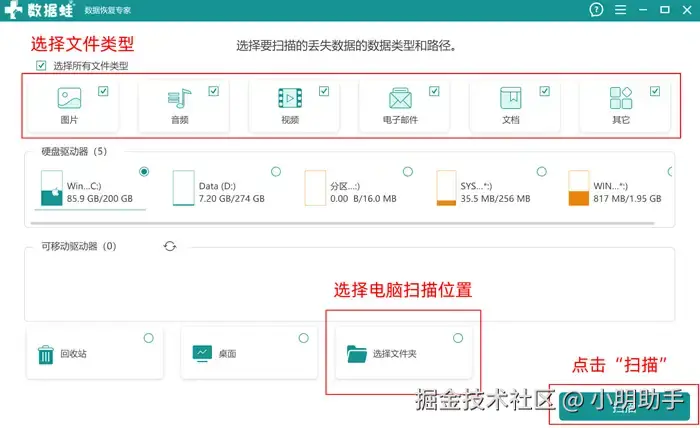This screenshot has height=428, width=700.
Task: Select the 回收站 radio button
Action: 149,338
